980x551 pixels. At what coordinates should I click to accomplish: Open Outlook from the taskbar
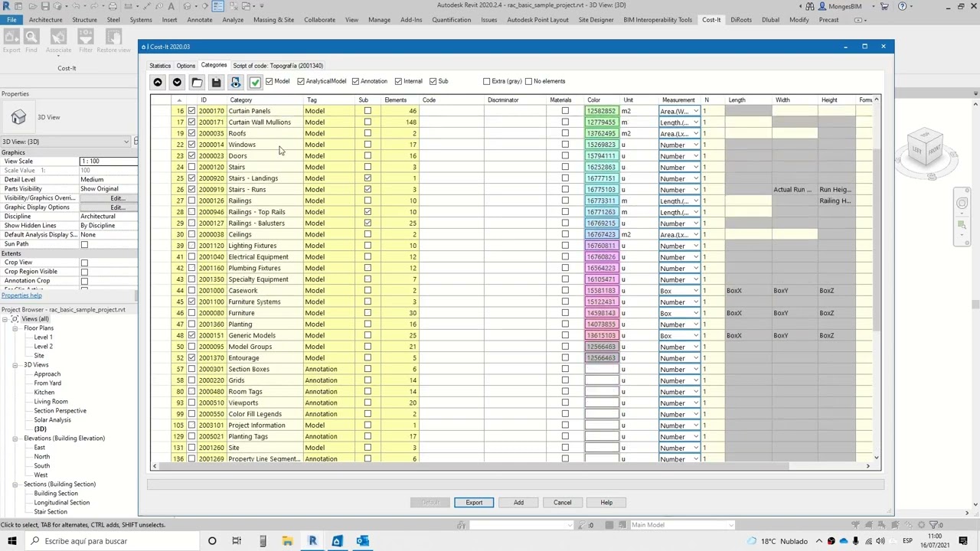coord(362,541)
